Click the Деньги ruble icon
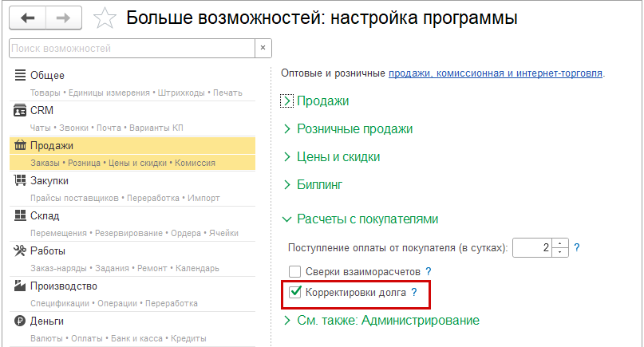This screenshot has width=644, height=347. point(20,321)
